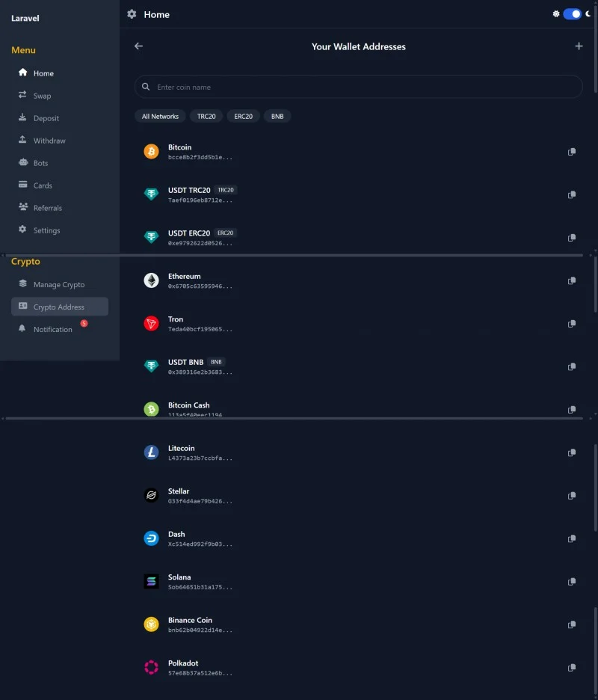Click the Enter coin name search field

click(358, 87)
